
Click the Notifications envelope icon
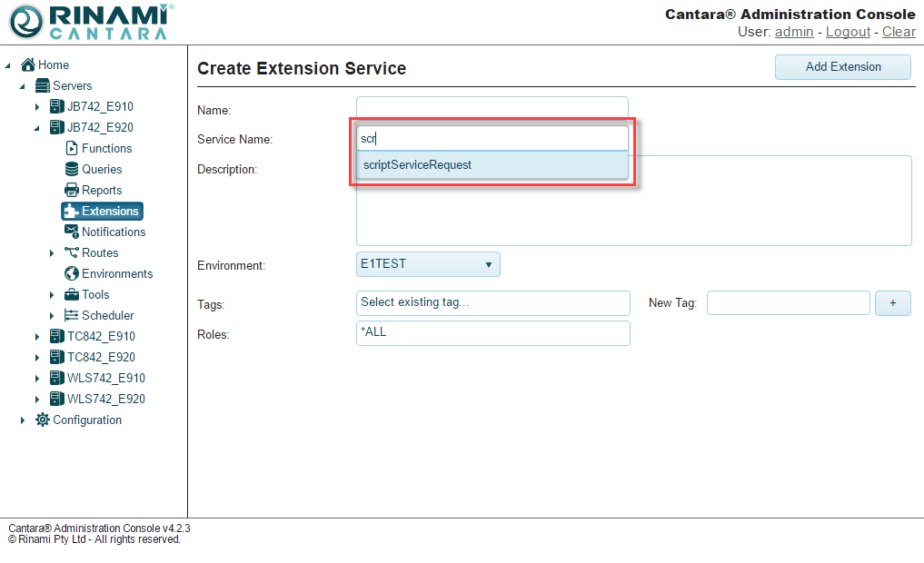coord(72,232)
